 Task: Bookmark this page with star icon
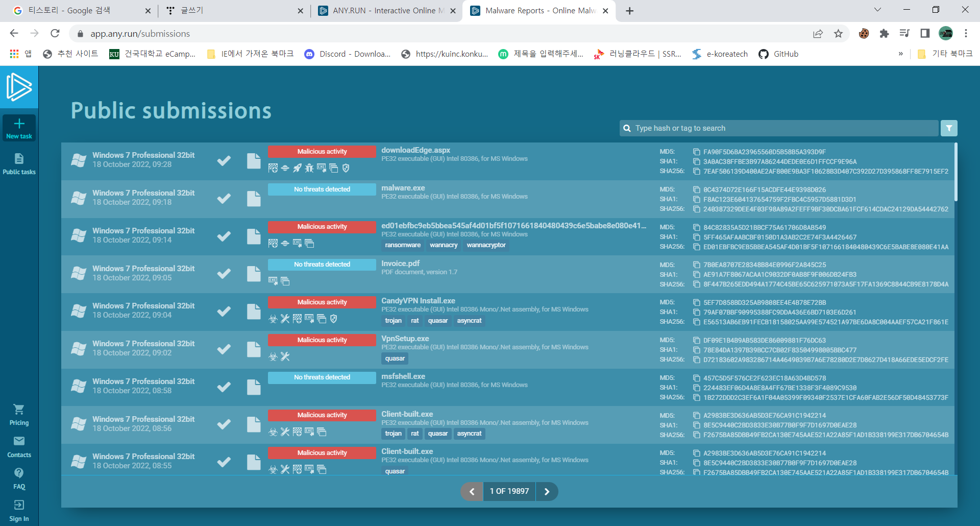838,34
